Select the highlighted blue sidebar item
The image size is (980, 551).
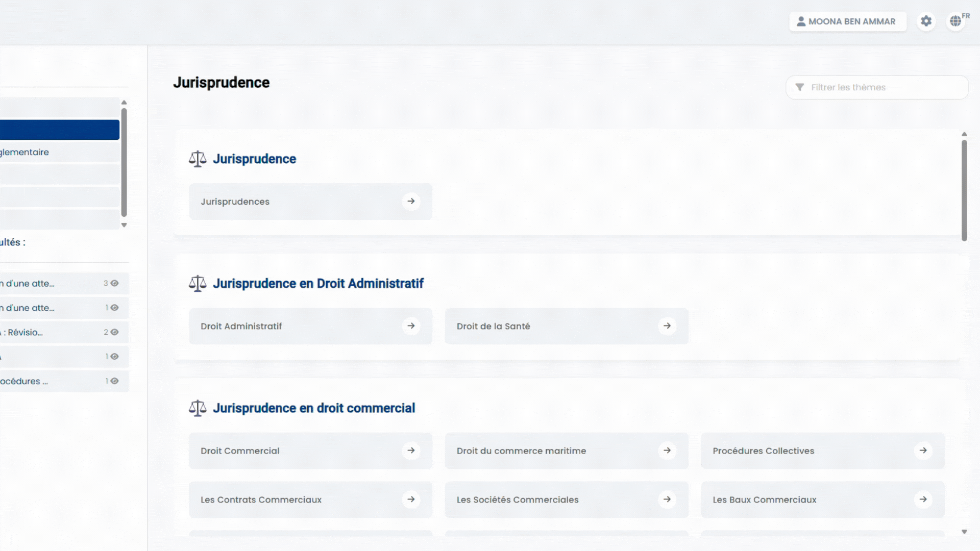[x=59, y=130]
